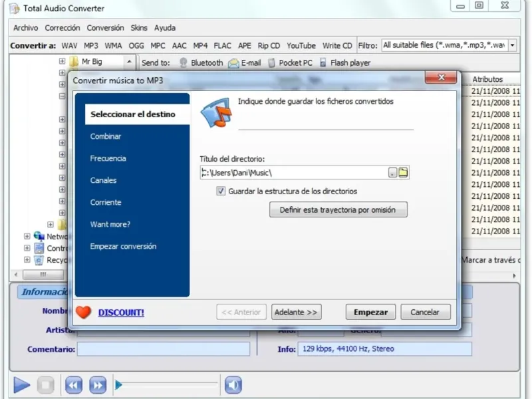
Task: Close the Convertir música to MP3 dialog
Action: click(x=441, y=77)
